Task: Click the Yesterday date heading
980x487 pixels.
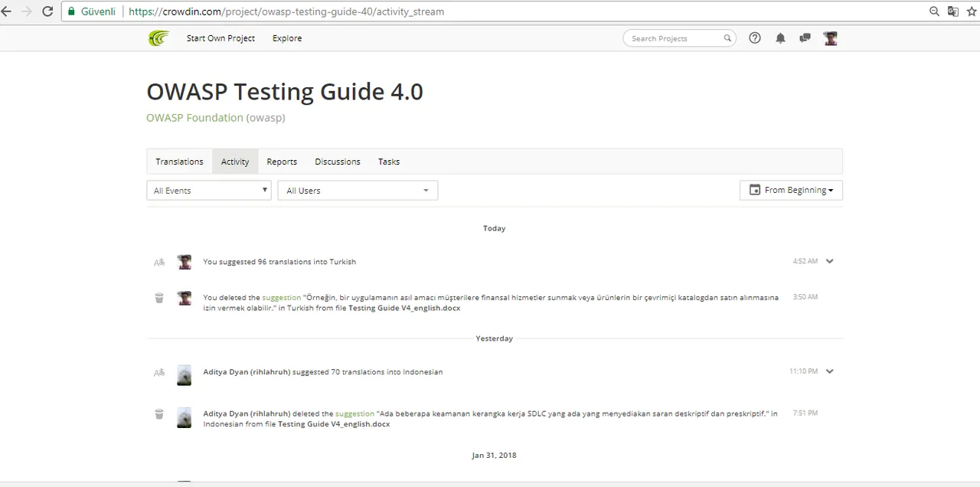Action: pos(495,338)
